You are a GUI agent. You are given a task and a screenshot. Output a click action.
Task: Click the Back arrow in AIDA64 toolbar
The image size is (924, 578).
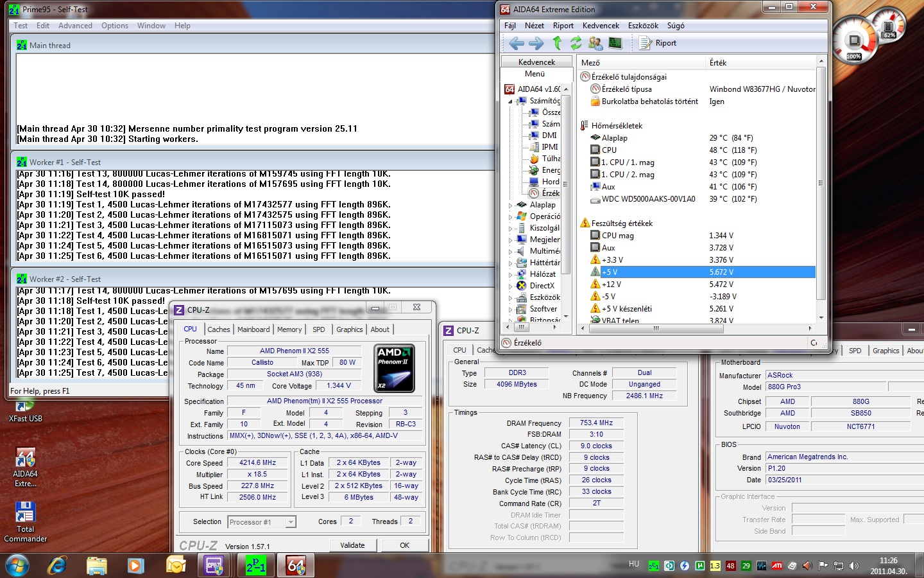(x=517, y=43)
